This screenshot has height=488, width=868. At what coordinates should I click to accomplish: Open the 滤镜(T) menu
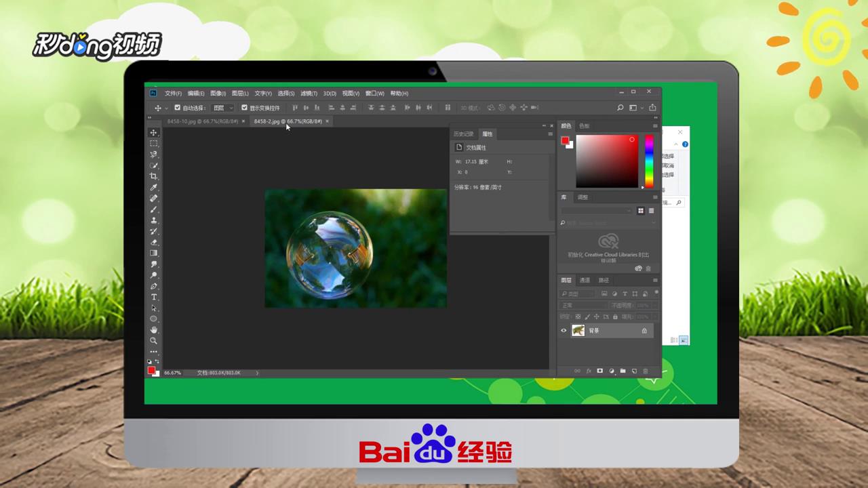point(309,94)
